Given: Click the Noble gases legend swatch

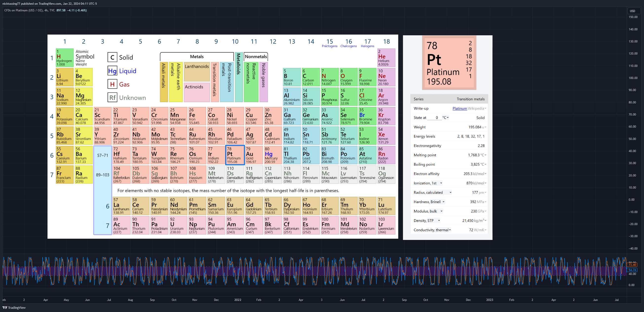Looking at the screenshot, I should point(263,82).
